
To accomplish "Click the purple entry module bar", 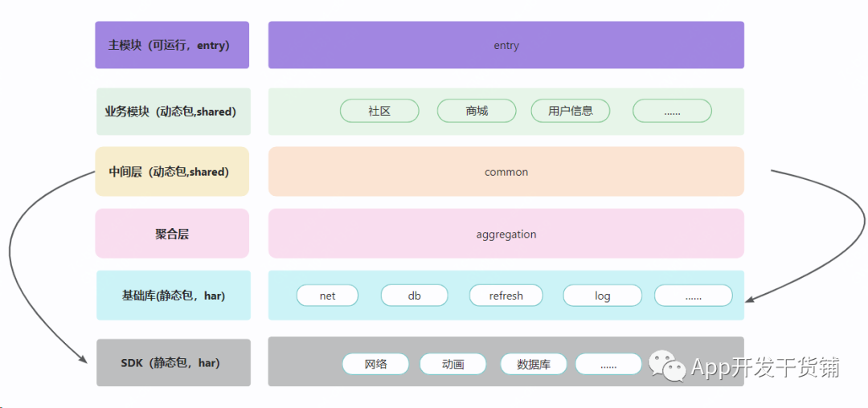I will click(506, 45).
